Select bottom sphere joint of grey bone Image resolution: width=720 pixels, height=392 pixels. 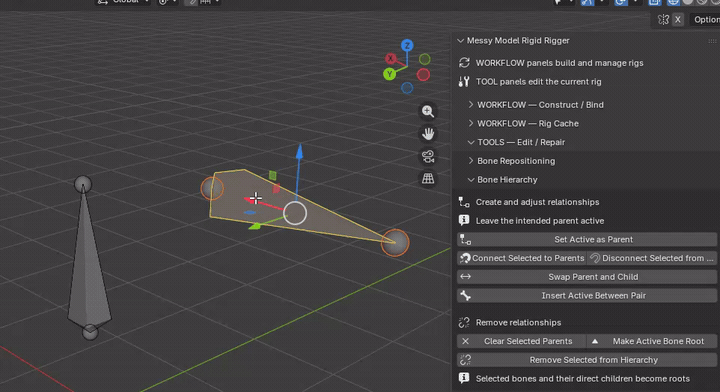pyautogui.click(x=90, y=332)
